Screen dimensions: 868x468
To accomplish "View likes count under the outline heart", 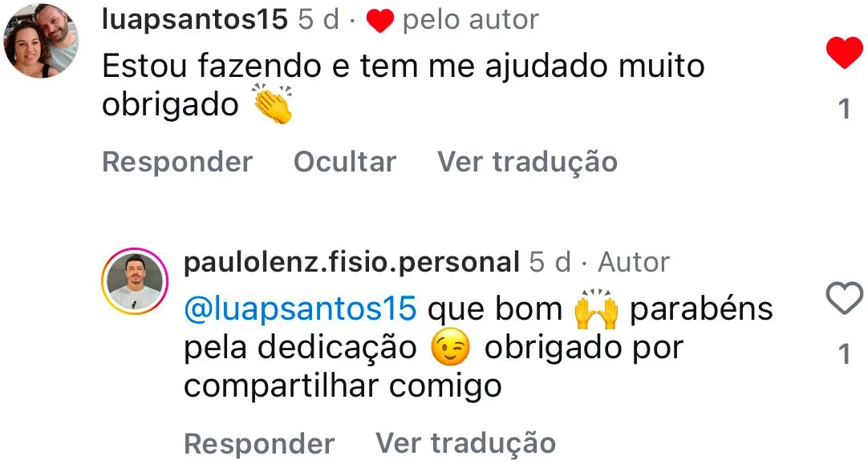I will pyautogui.click(x=844, y=354).
